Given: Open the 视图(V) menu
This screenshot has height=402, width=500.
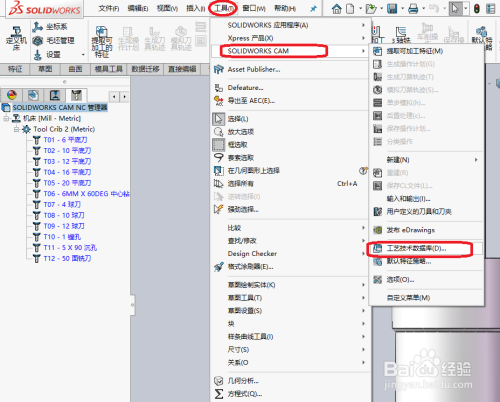Looking at the screenshot, I should pos(167,8).
